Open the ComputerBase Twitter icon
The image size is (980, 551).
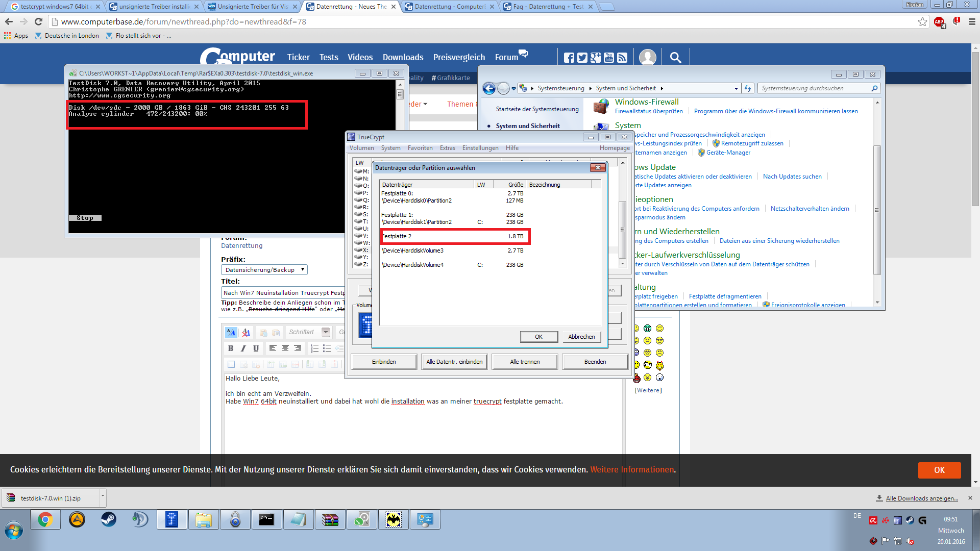pyautogui.click(x=582, y=58)
